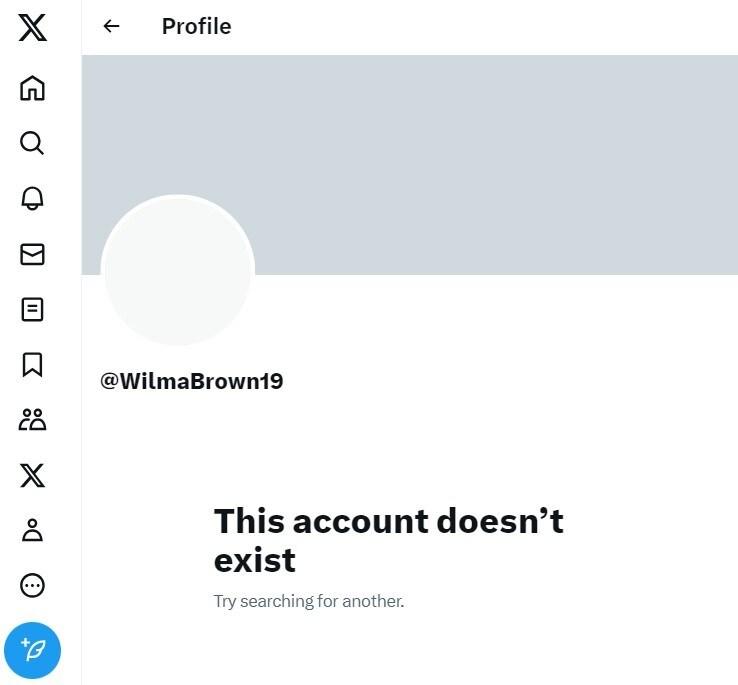Viewport: 738px width, 685px height.
Task: Click the Profile header title
Action: pyautogui.click(x=196, y=27)
